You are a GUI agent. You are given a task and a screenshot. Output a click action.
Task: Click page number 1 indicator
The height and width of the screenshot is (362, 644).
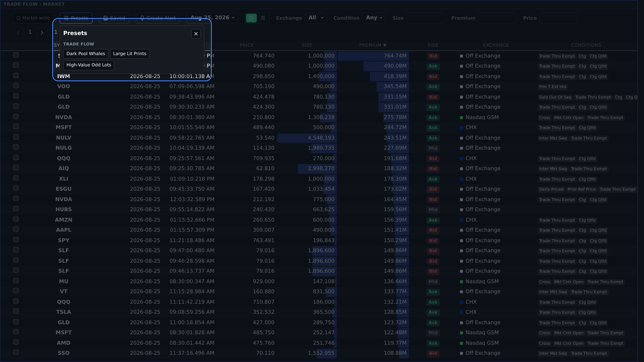pos(30,32)
